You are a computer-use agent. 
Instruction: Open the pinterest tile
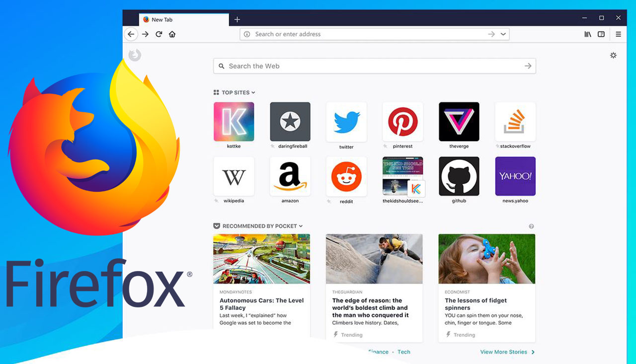coord(403,122)
